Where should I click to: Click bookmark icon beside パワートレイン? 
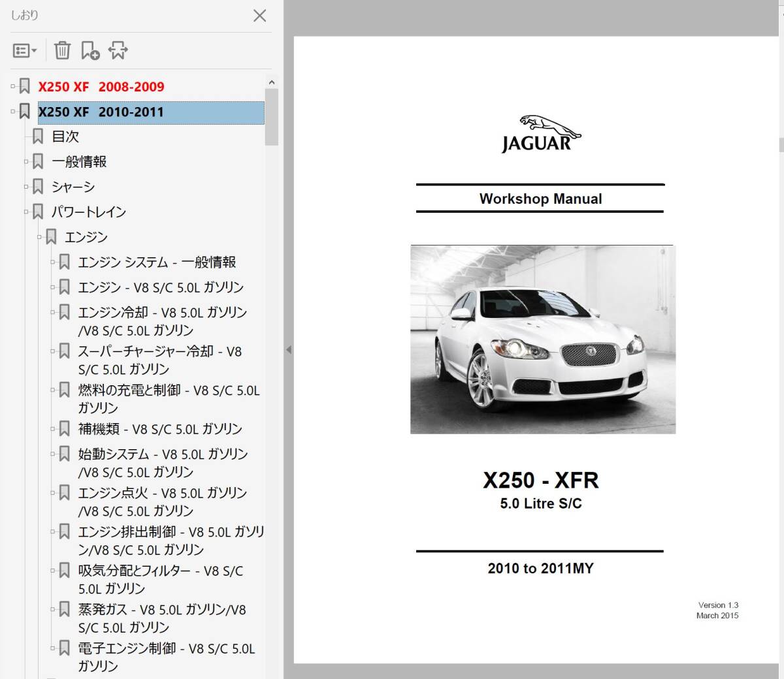point(38,212)
